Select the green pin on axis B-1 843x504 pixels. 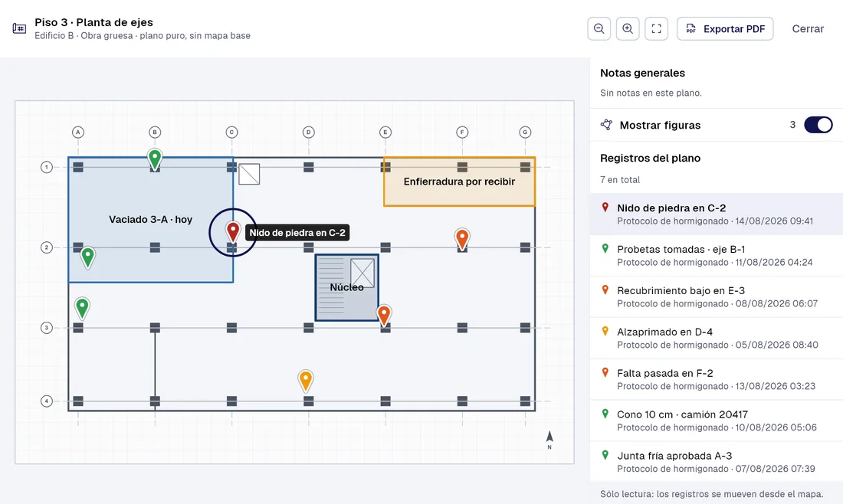155,159
